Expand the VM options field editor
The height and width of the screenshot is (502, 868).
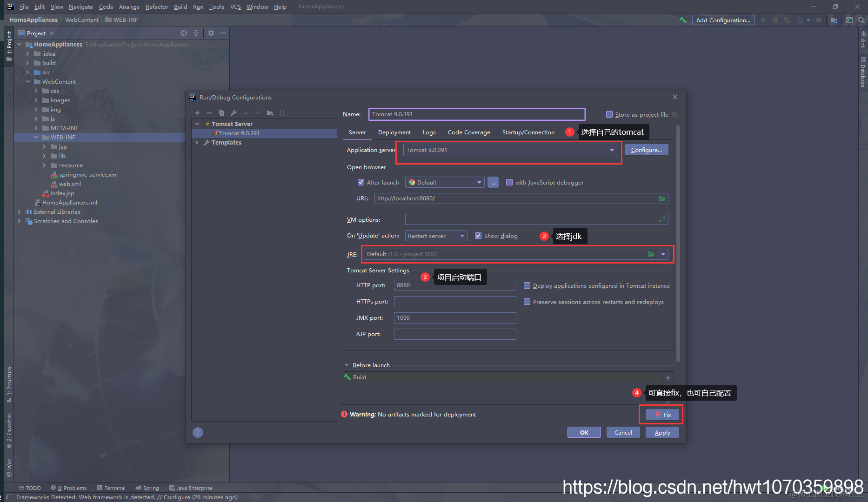coord(662,219)
